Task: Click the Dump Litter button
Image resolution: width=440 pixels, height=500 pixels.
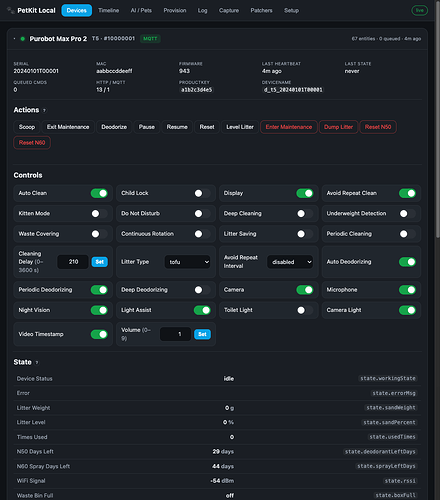Action: pyautogui.click(x=338, y=127)
